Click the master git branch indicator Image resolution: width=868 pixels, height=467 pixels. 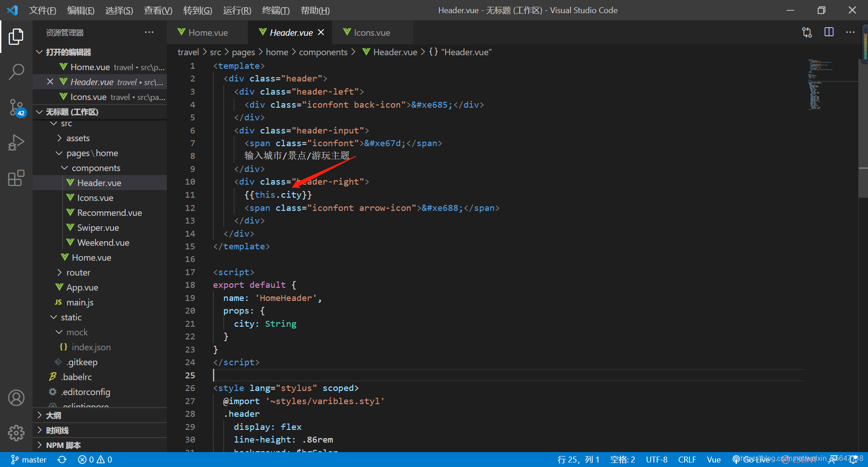pyautogui.click(x=29, y=459)
